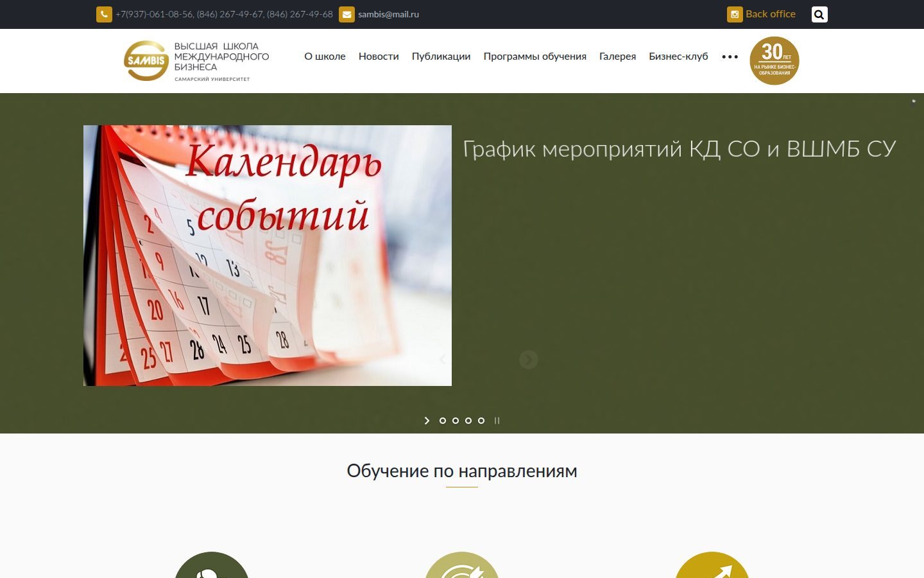The image size is (924, 578).
Task: Click the dark green direction icon
Action: 212,565
